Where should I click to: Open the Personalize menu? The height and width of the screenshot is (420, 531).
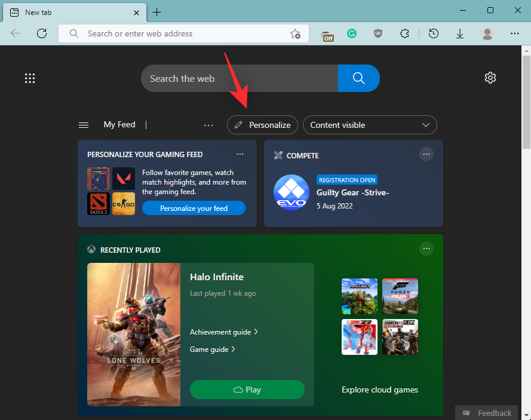262,125
